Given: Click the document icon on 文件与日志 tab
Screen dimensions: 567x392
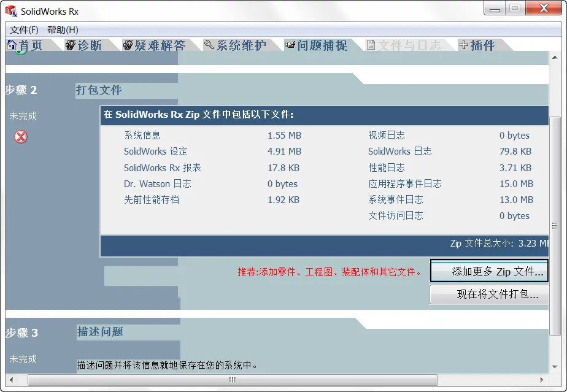Looking at the screenshot, I should click(x=371, y=45).
